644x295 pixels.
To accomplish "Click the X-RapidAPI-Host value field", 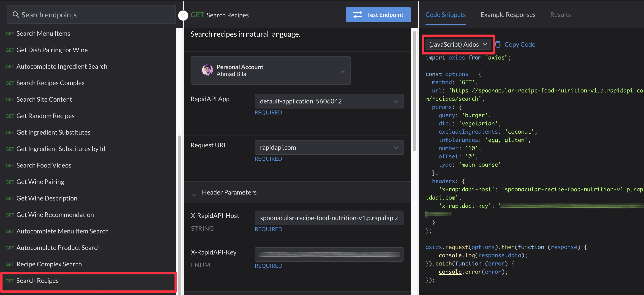I will 329,218.
